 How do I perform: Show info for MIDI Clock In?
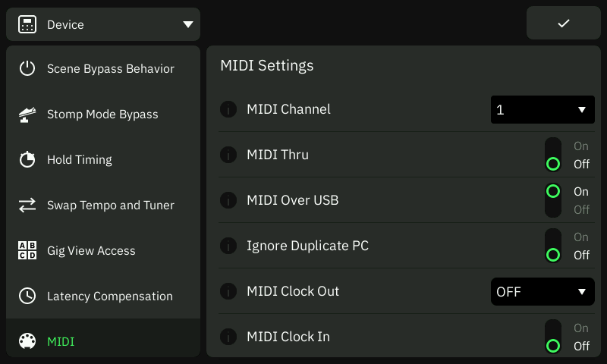pyautogui.click(x=228, y=337)
